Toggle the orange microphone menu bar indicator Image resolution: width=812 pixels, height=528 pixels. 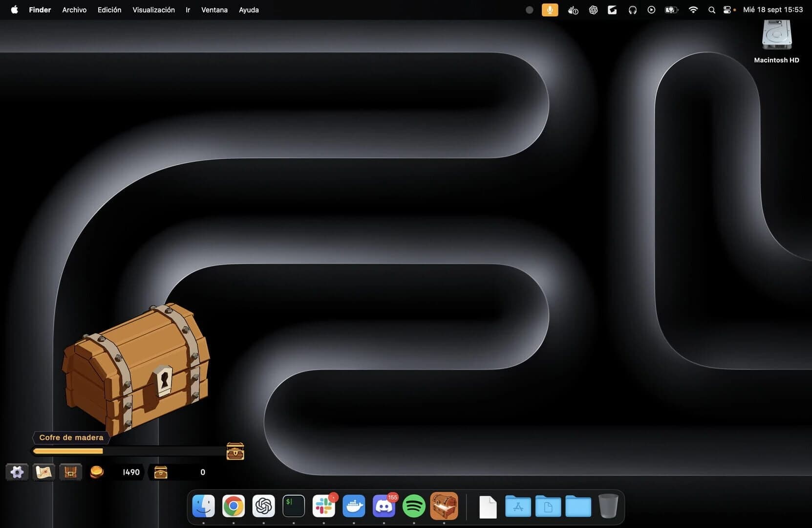pyautogui.click(x=550, y=10)
